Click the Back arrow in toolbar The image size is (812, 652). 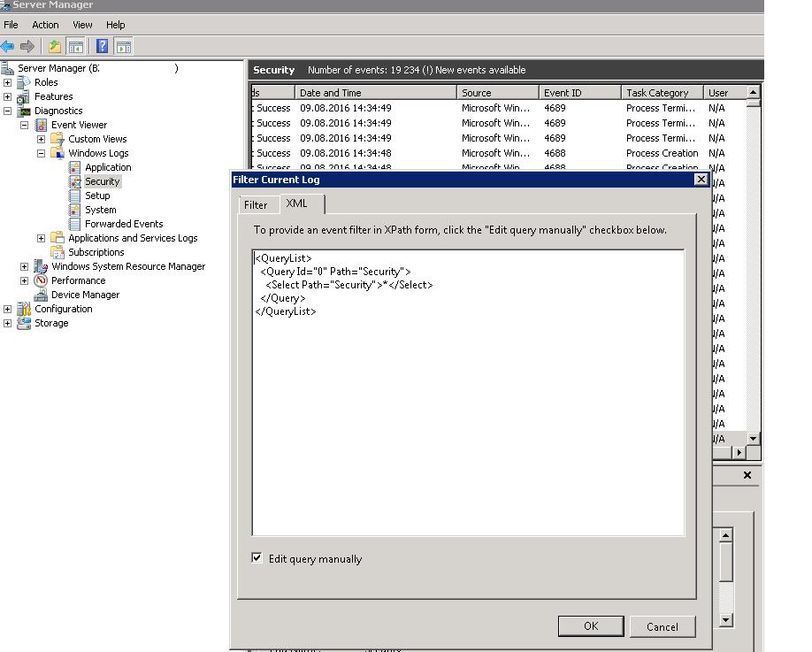8,47
